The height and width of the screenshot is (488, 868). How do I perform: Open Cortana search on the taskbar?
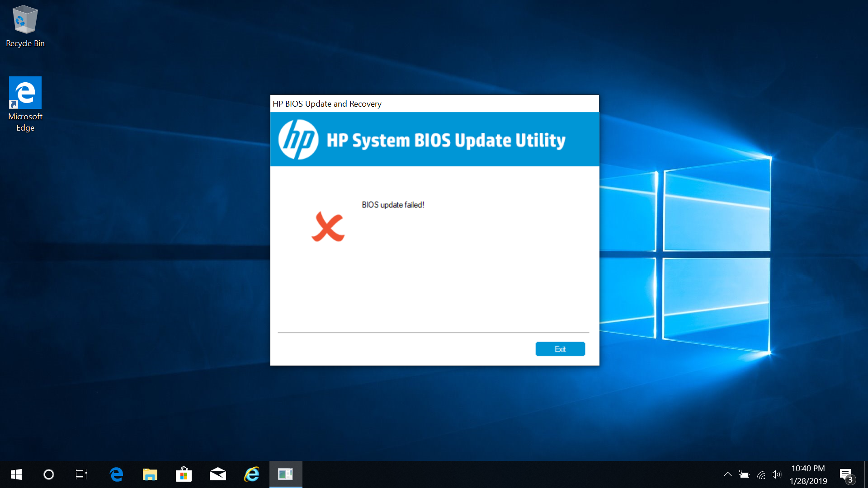coord(48,474)
